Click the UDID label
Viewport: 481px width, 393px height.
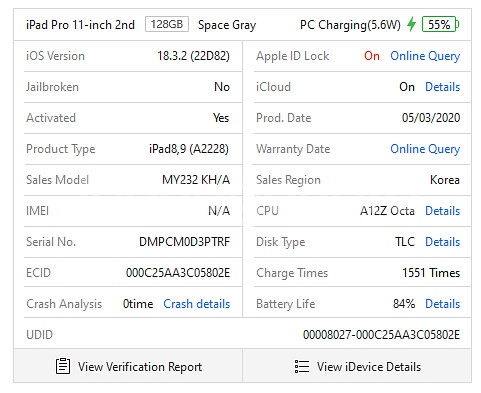coord(39,335)
